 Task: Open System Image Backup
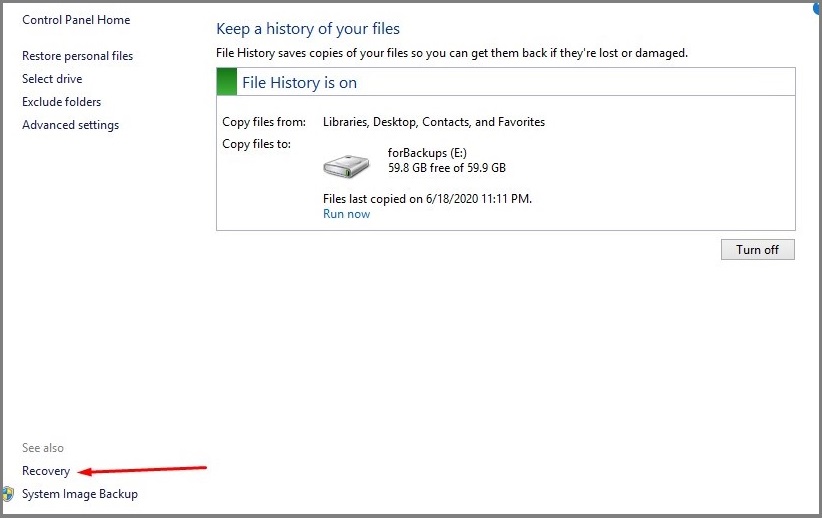tap(80, 494)
